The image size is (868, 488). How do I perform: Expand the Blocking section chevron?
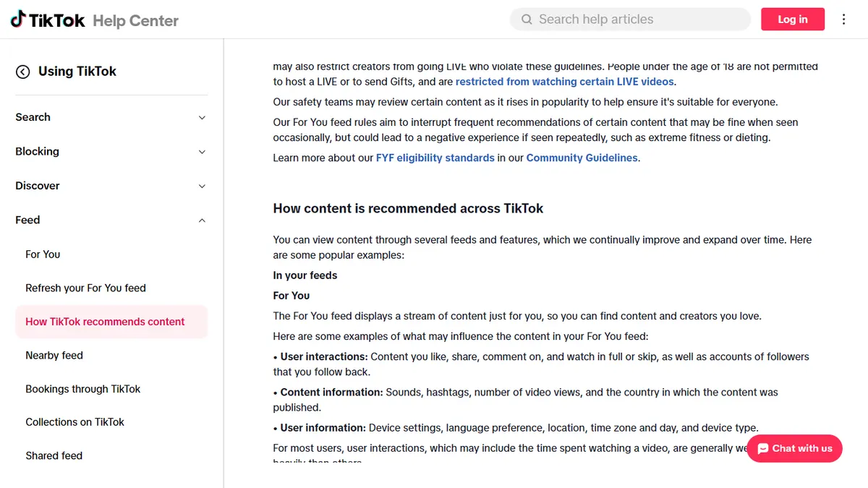coord(202,152)
